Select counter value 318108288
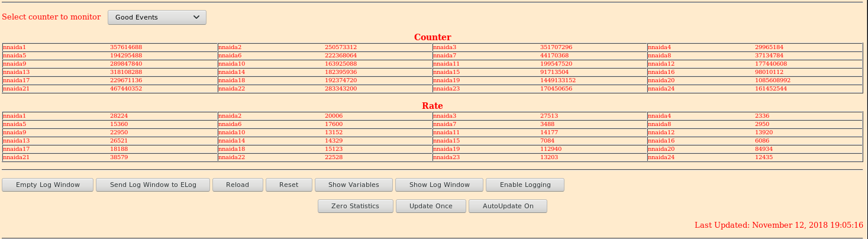The image size is (868, 239). 126,72
